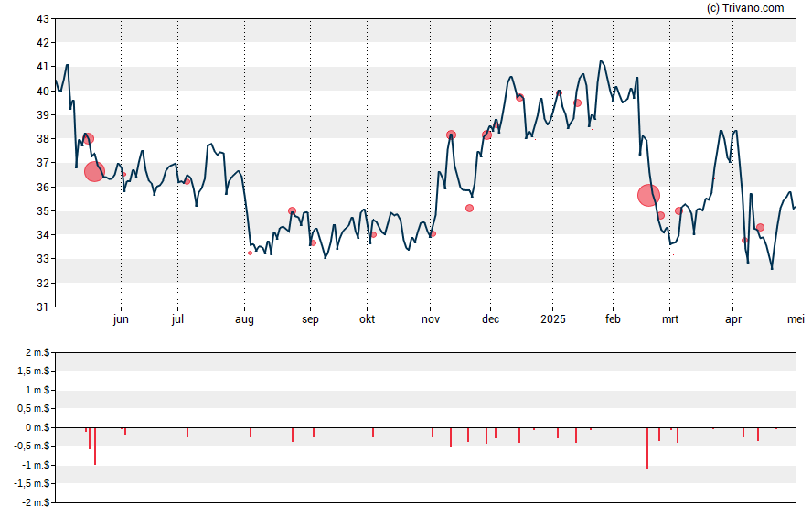Click the red bubble near 34.3 in mid-April
This screenshot has width=812, height=517.
760,228
